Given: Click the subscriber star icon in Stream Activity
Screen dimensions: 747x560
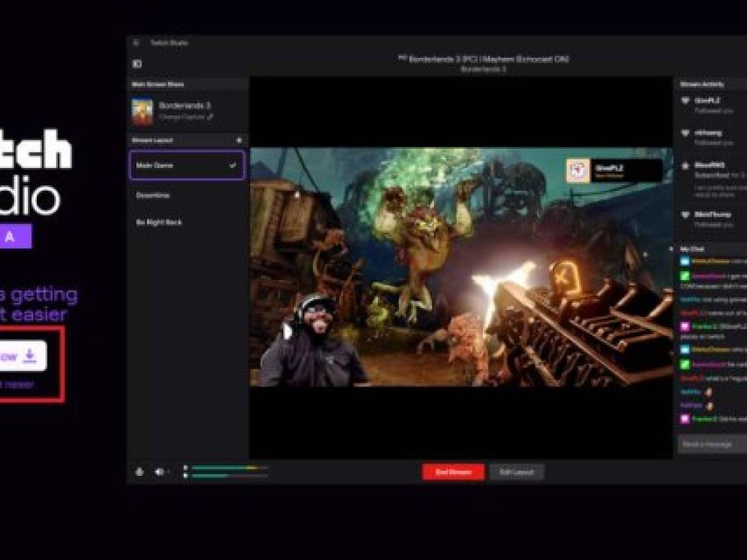Looking at the screenshot, I should 685,166.
